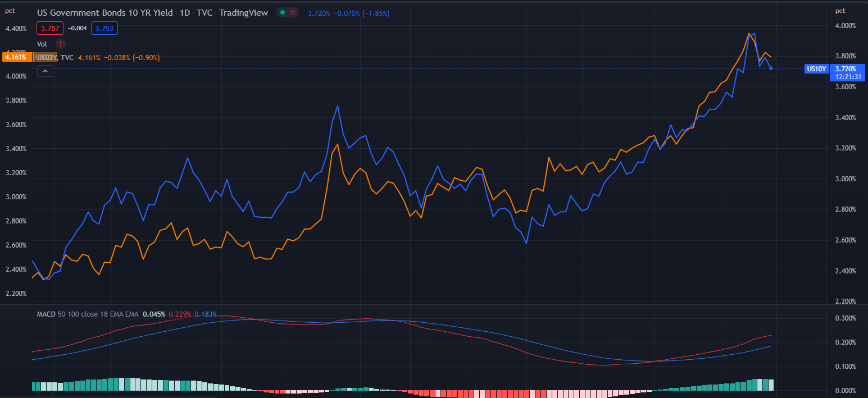Screen dimensions: 868x398
Task: Select the US Government Bonds 10 YR Yield title
Action: (105, 12)
